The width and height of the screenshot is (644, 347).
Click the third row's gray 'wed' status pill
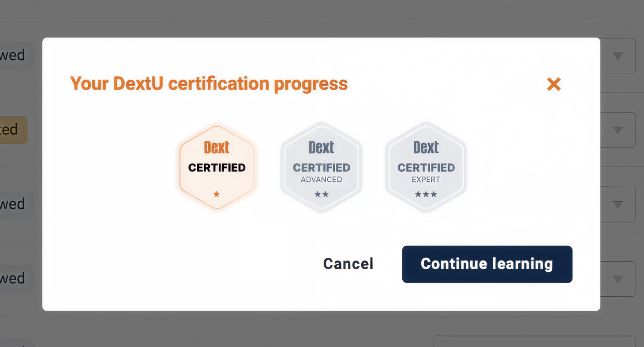pyautogui.click(x=17, y=204)
